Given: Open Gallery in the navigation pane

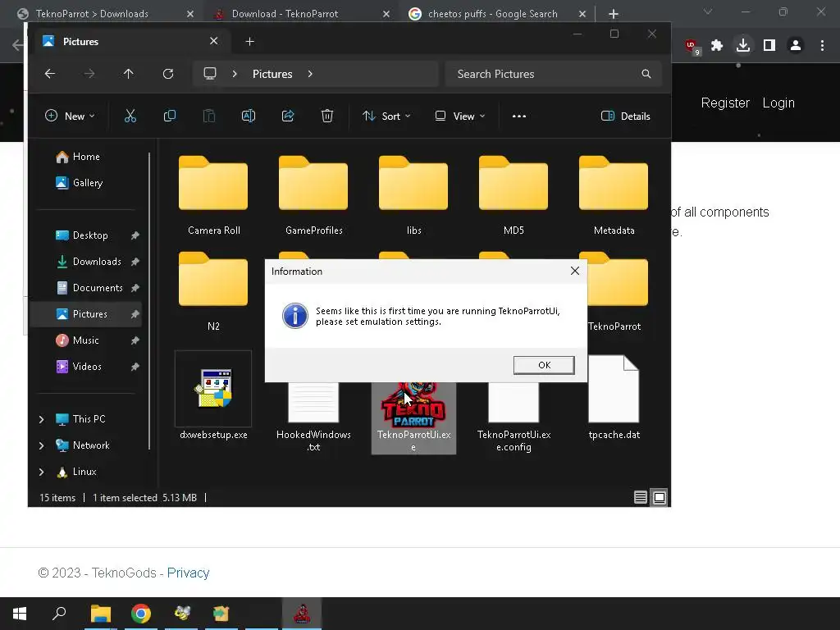Looking at the screenshot, I should 80,183.
